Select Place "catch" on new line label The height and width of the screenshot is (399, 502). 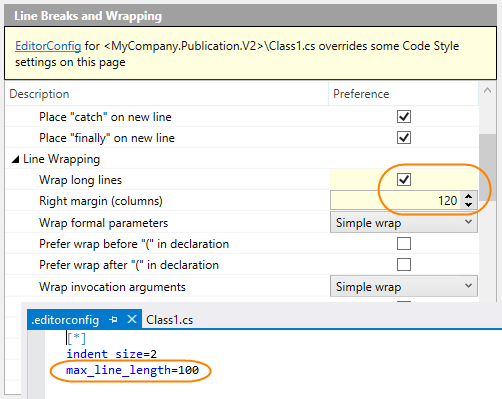[105, 117]
